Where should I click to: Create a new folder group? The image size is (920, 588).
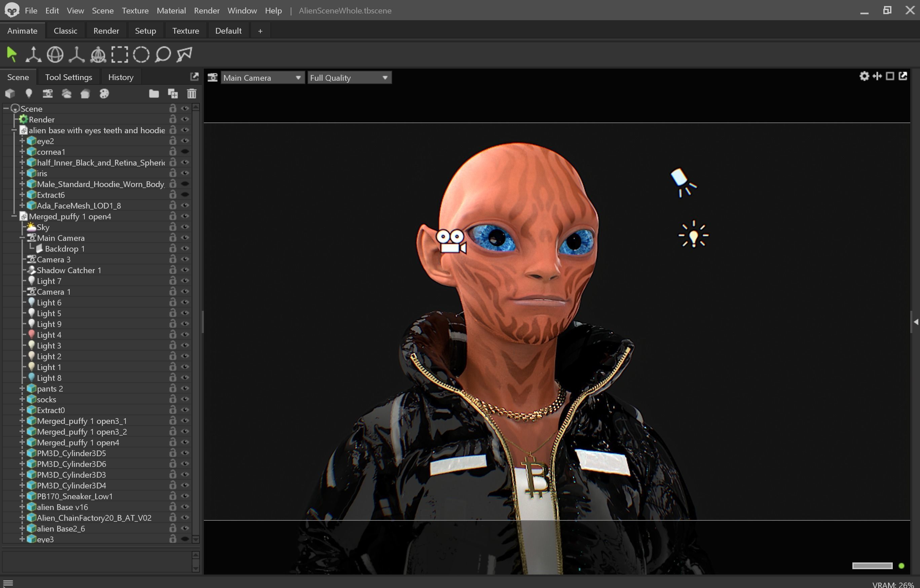click(x=154, y=94)
